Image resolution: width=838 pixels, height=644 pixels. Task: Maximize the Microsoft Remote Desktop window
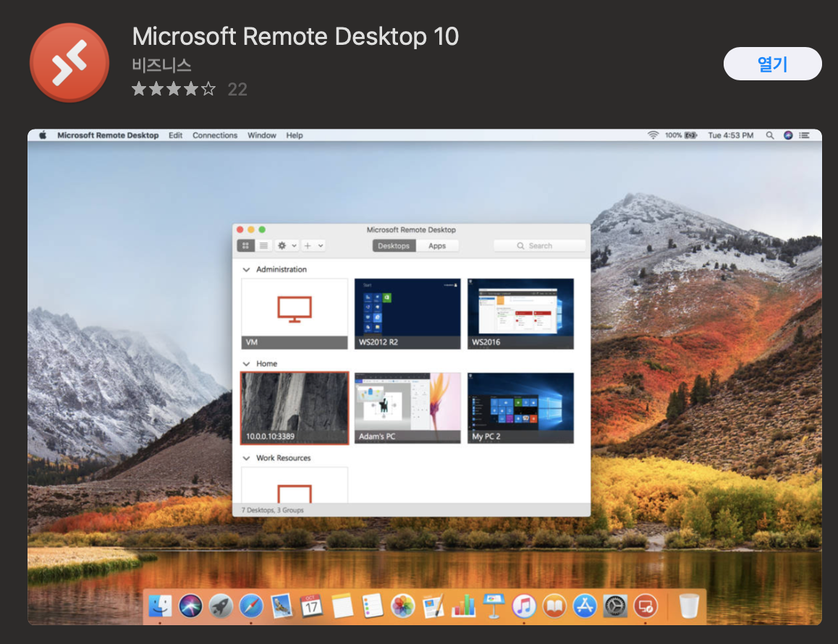[262, 230]
